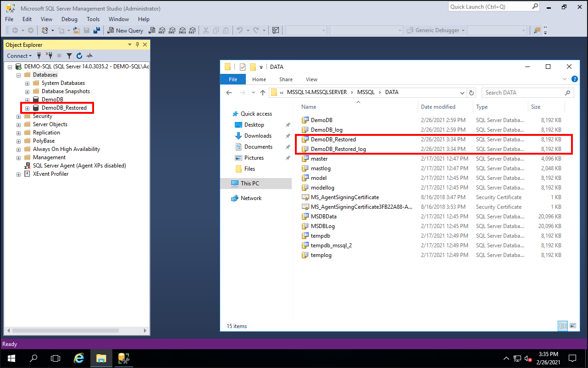Expand the Database Snapshots folder
588x368 pixels.
(x=27, y=91)
